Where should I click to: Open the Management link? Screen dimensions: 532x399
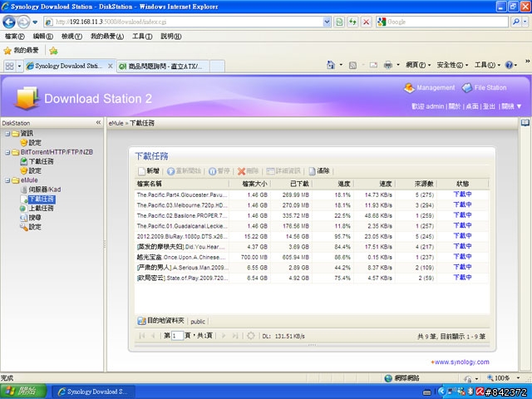pyautogui.click(x=429, y=87)
